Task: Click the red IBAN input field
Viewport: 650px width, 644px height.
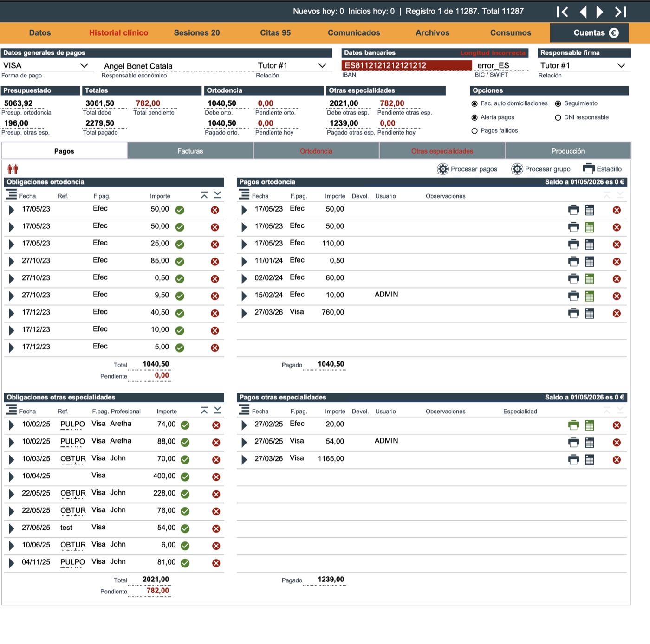Action: point(407,65)
